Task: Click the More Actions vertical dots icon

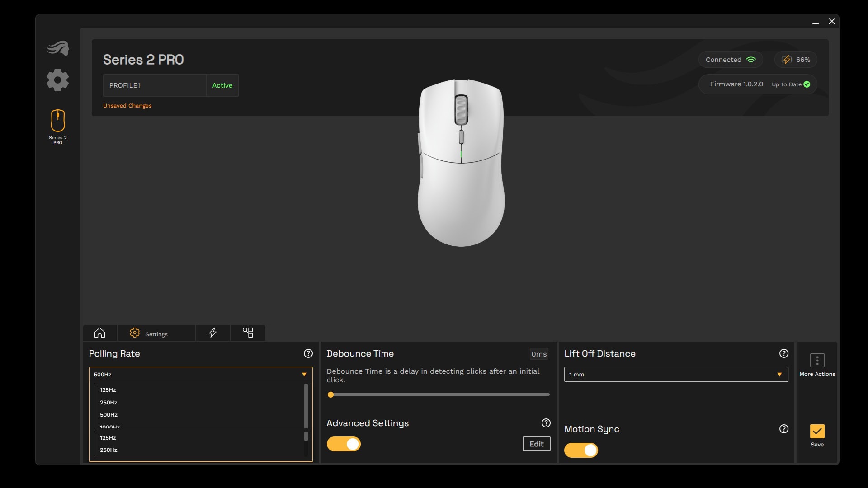Action: coord(817,361)
